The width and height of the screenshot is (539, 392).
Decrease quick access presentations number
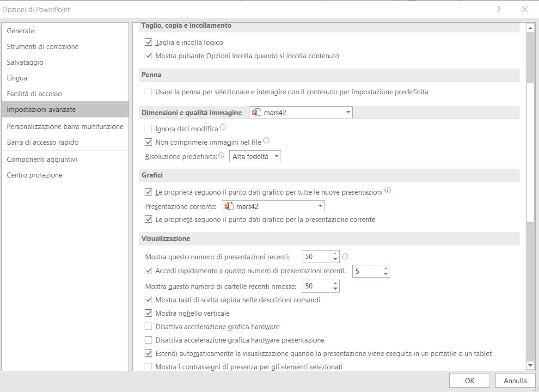[386, 274]
